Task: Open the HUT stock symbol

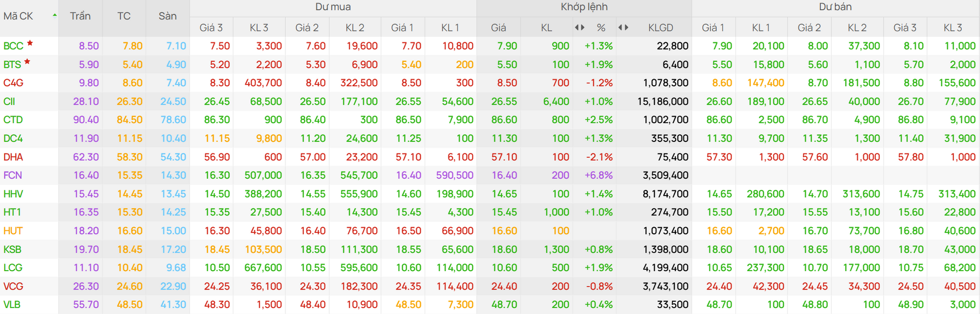Action: [13, 231]
